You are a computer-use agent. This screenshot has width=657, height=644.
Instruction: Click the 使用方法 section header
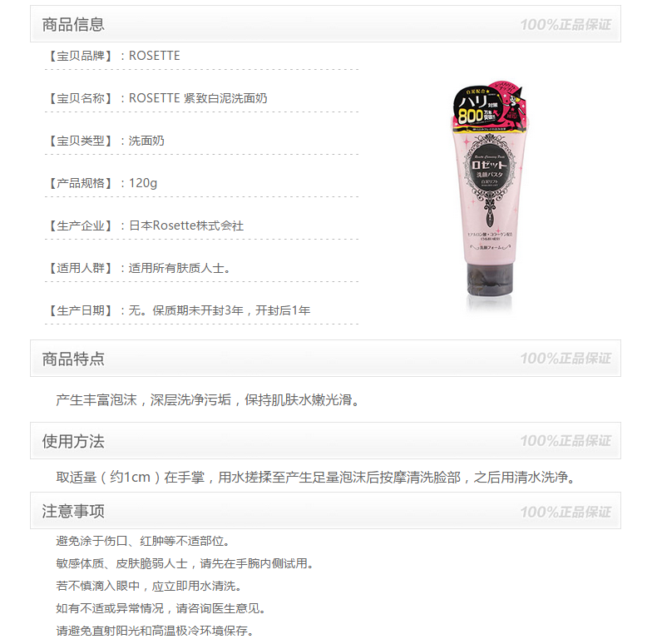(x=73, y=441)
